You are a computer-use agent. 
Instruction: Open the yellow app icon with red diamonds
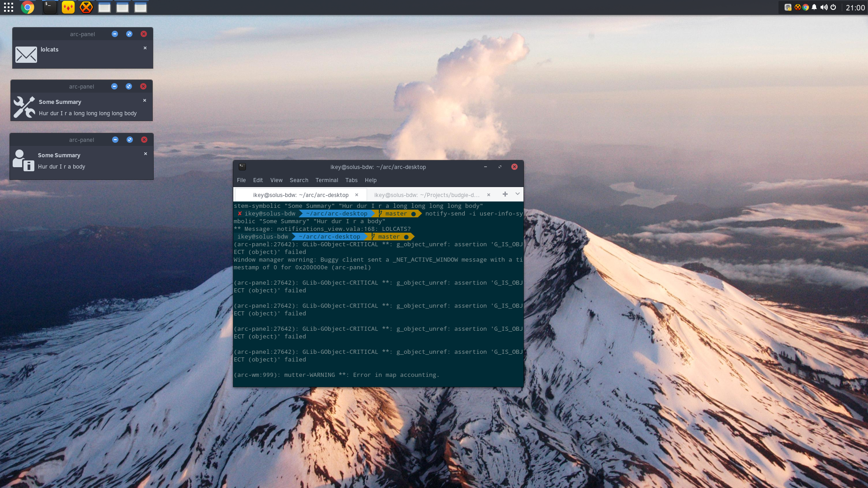click(68, 7)
